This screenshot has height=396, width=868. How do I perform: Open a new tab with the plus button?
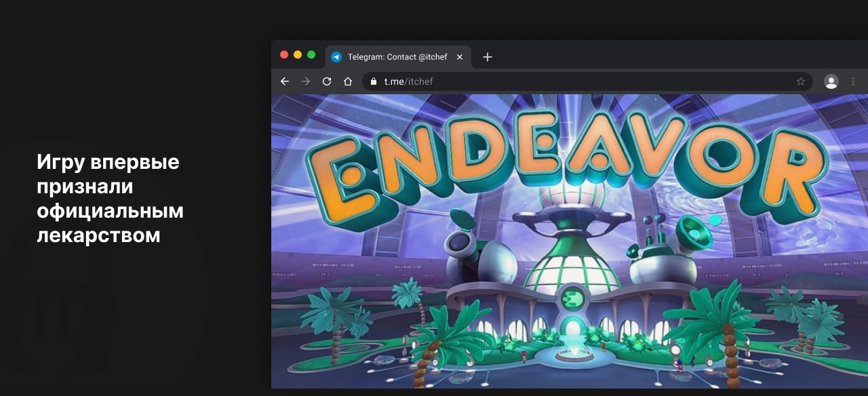(x=487, y=57)
